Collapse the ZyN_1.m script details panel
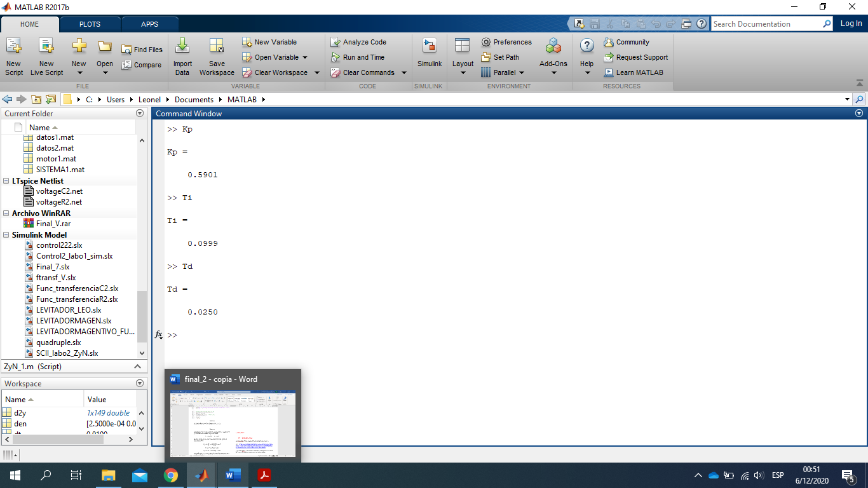Image resolution: width=868 pixels, height=488 pixels. pos(137,367)
